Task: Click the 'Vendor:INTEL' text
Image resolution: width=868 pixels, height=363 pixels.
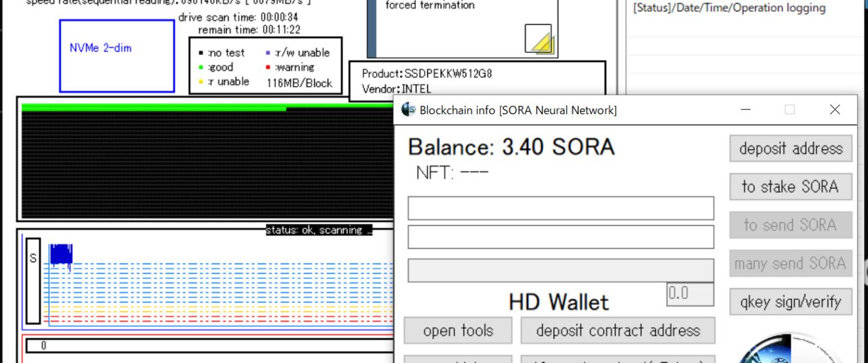Action: (396, 89)
